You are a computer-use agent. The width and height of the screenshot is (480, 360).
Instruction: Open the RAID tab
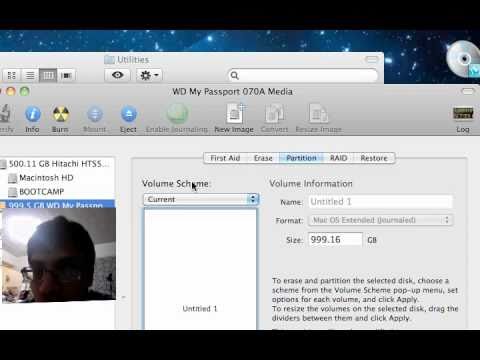coord(338,158)
